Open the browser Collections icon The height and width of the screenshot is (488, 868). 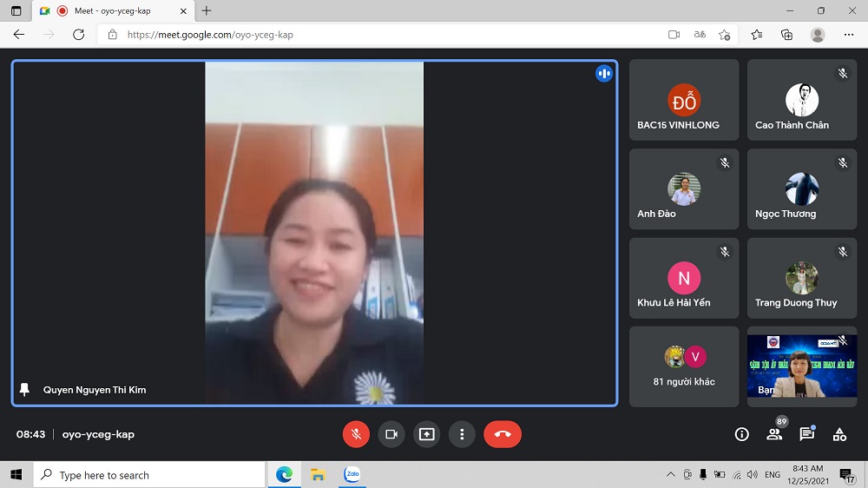point(786,35)
